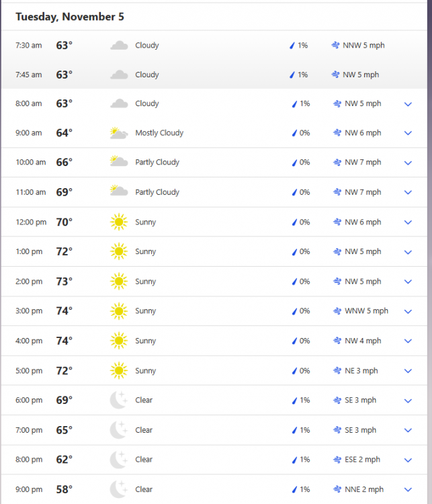Viewport: 432px width, 504px height.
Task: Click the sunny icon at 12:00 pm
Action: (119, 222)
